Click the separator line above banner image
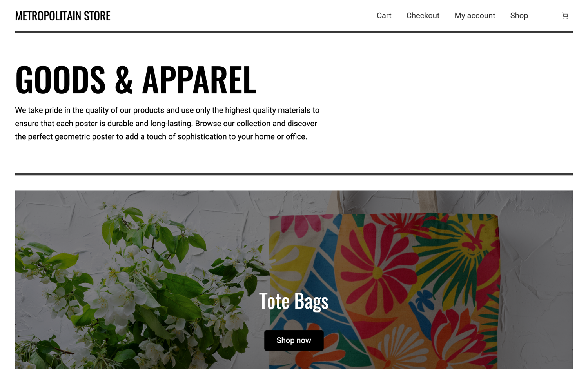This screenshot has height=369, width=588. pos(294,174)
